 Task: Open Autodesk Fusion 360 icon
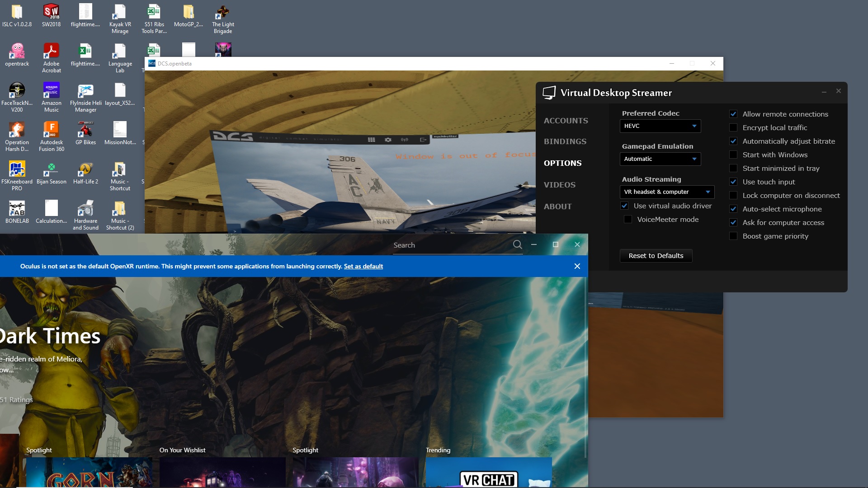click(51, 136)
